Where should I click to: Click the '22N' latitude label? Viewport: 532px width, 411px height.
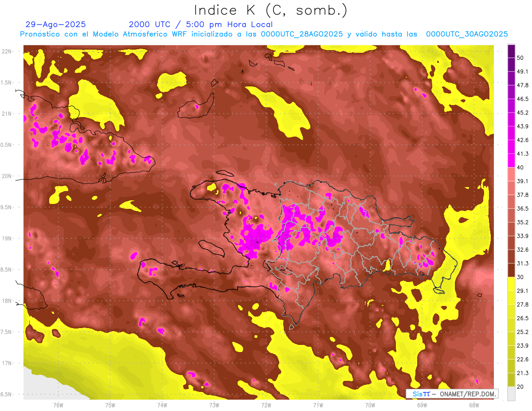(7, 51)
